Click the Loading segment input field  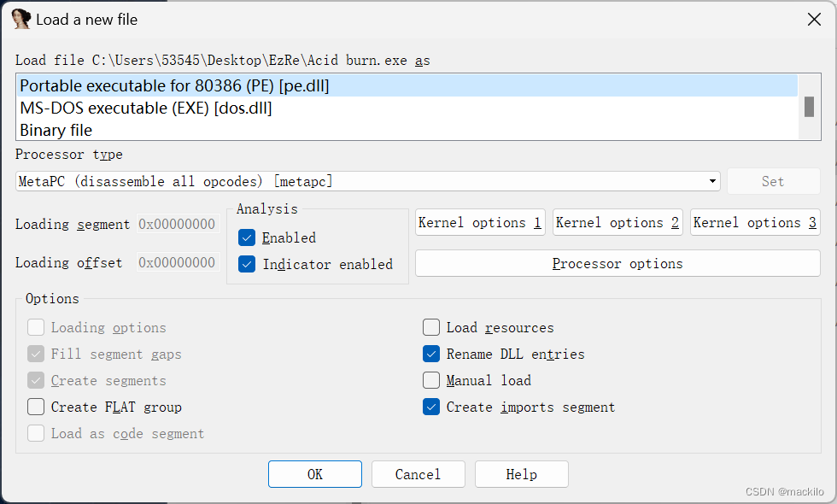tap(179, 224)
